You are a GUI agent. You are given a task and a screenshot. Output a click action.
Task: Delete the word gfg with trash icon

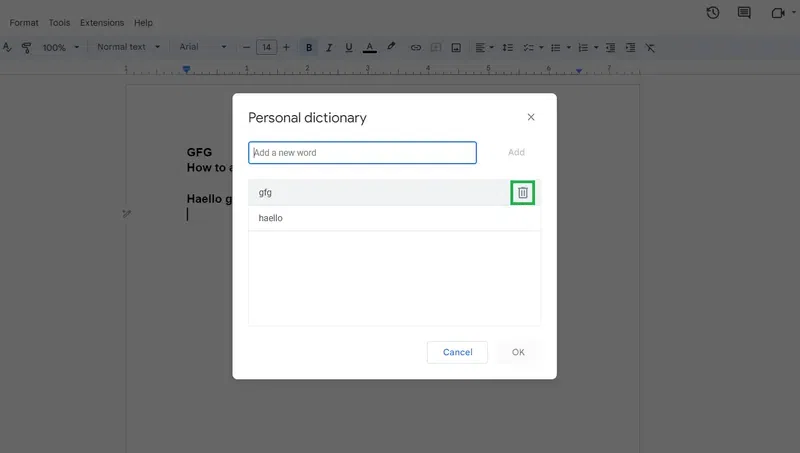click(x=522, y=193)
